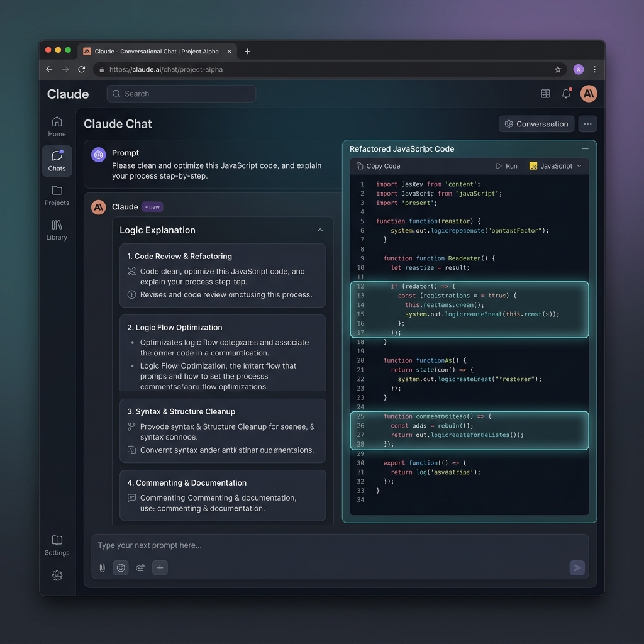The width and height of the screenshot is (644, 644).
Task: Open Library in sidebar
Action: 57,230
